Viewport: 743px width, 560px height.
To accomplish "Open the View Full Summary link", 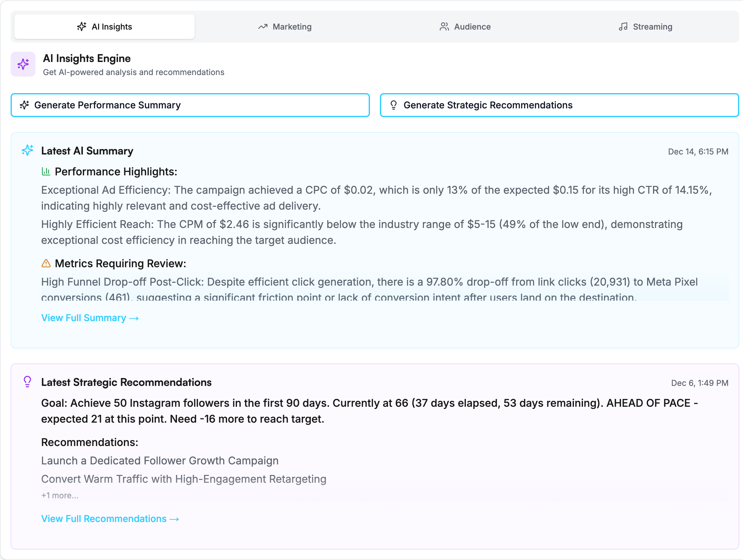I will [x=90, y=318].
